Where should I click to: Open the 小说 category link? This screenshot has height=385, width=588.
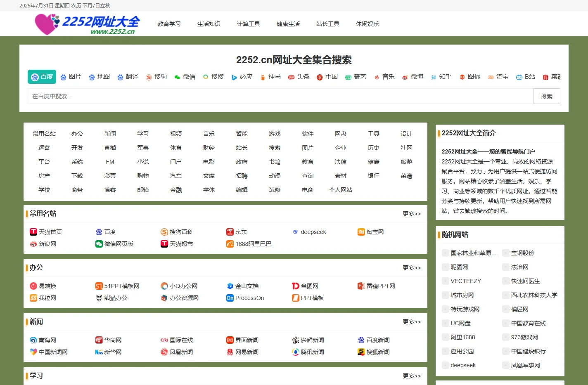[x=143, y=162]
